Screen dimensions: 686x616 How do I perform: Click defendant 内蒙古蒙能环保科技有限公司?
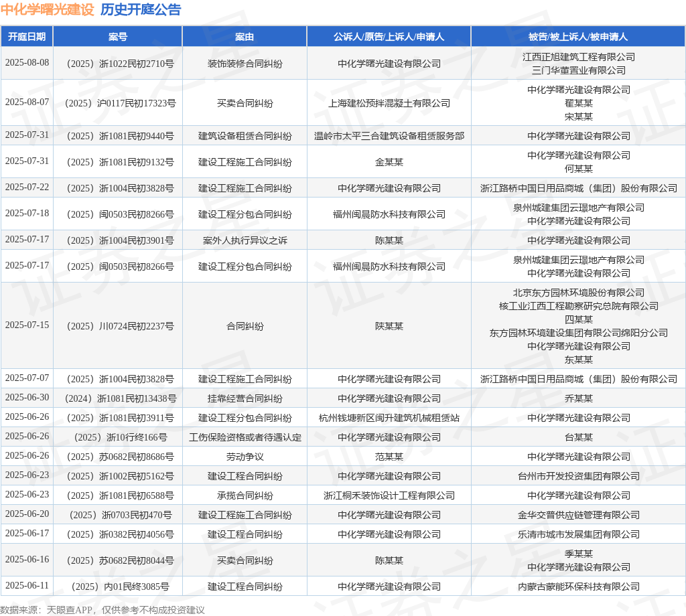pos(578,587)
